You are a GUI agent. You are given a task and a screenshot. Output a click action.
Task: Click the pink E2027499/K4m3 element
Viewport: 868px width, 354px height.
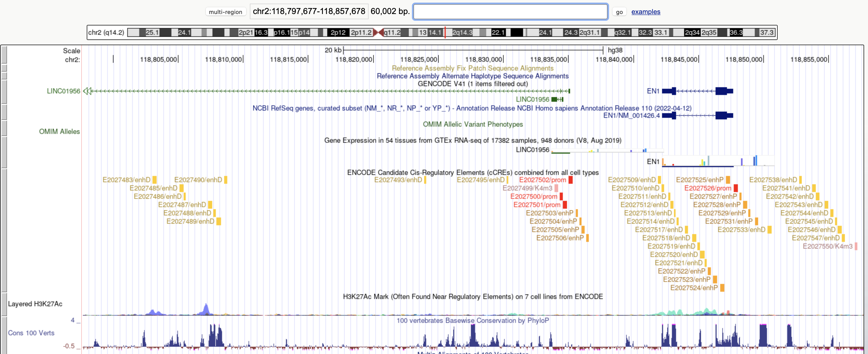click(x=556, y=188)
